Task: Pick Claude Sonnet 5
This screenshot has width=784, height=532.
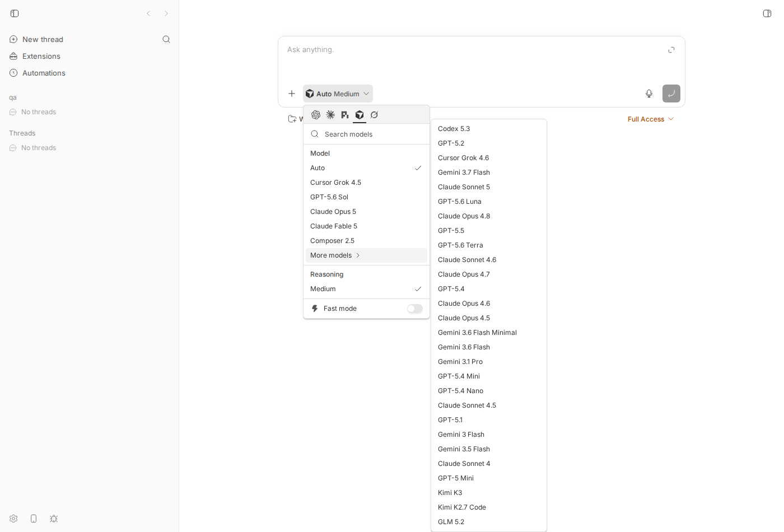Action: tap(489, 187)
